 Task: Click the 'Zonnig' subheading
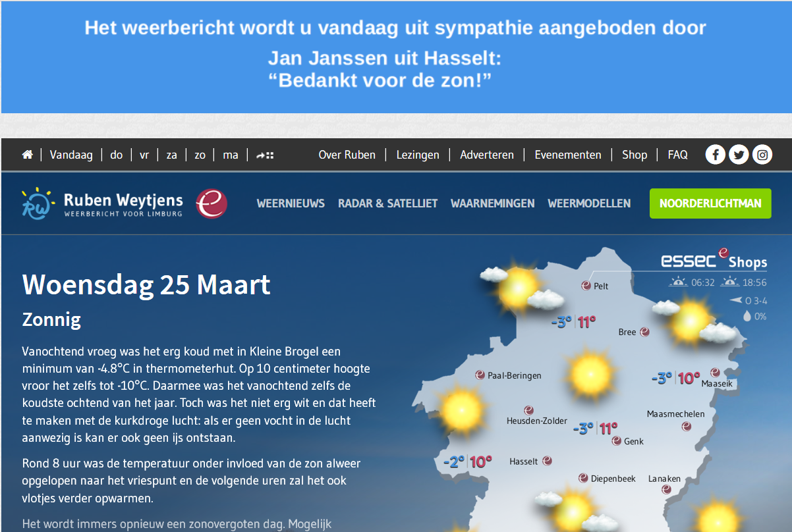51,320
